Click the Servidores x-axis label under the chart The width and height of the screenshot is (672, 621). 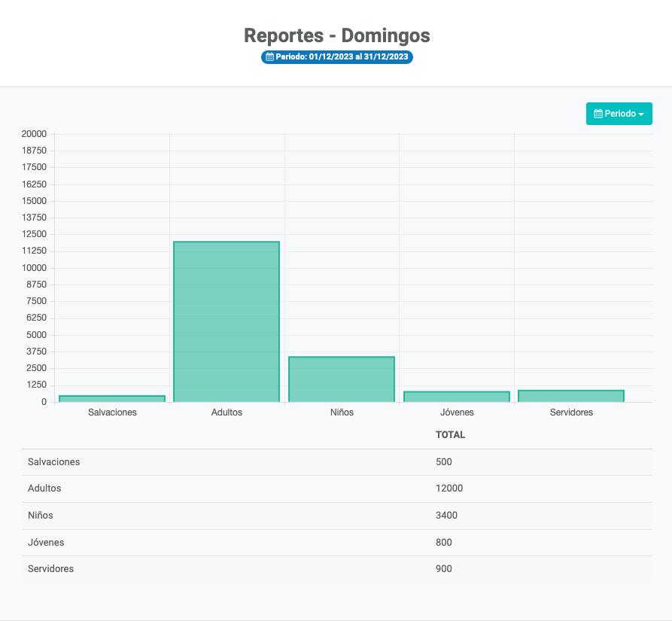571,412
